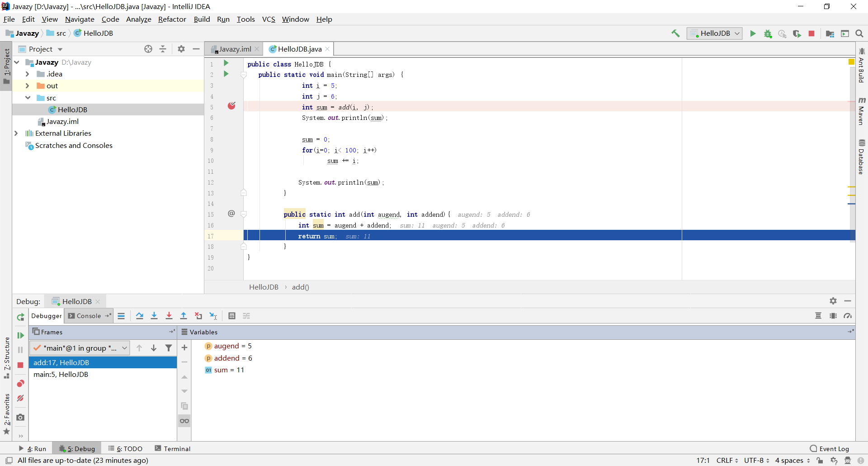This screenshot has height=466, width=868.
Task: Toggle the breakpoint on line 5
Action: click(231, 106)
